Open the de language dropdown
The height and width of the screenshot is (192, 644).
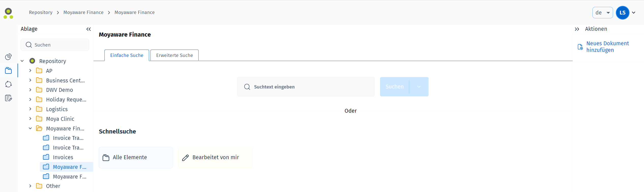pyautogui.click(x=602, y=13)
